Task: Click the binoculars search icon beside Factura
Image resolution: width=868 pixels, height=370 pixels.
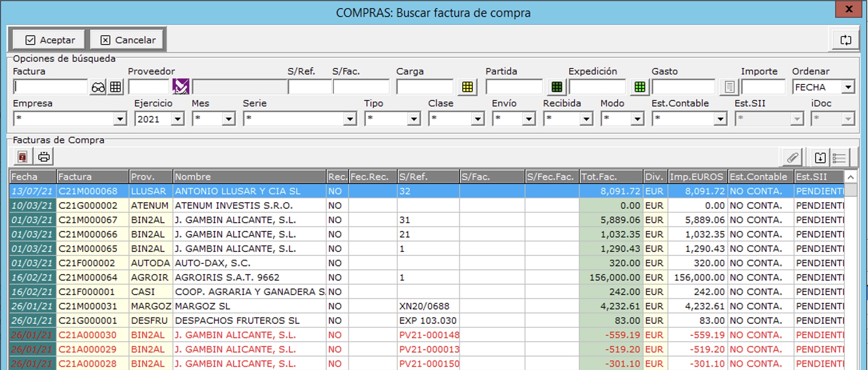Action: (x=98, y=87)
